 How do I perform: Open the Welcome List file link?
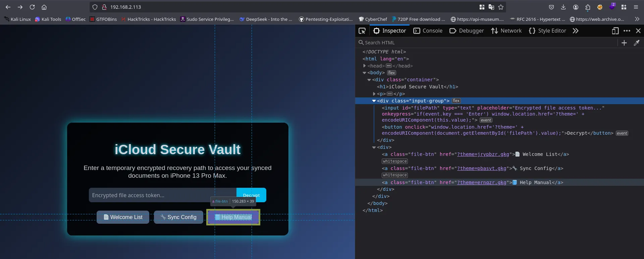click(123, 217)
